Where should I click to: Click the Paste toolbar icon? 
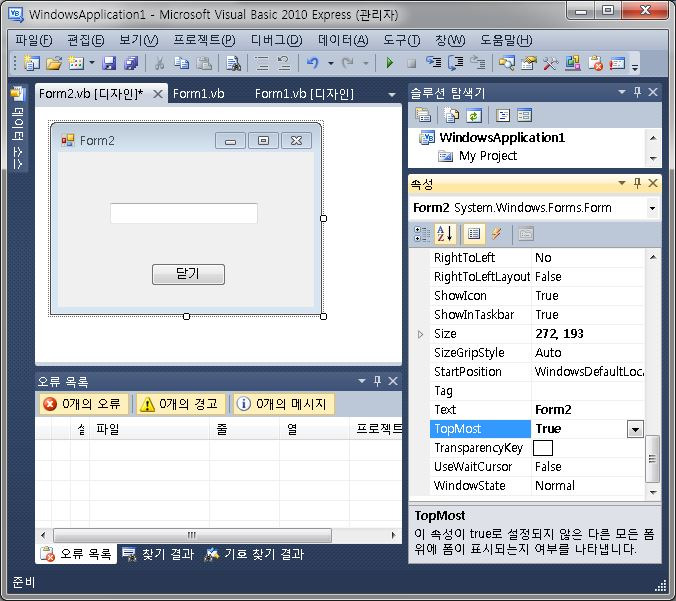204,64
